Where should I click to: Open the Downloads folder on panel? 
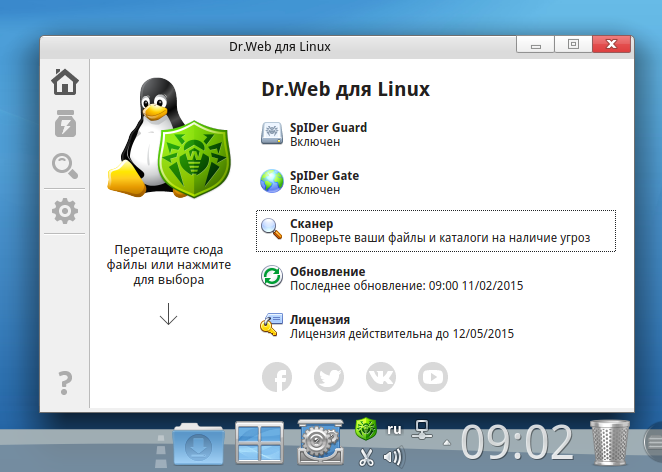coord(198,443)
